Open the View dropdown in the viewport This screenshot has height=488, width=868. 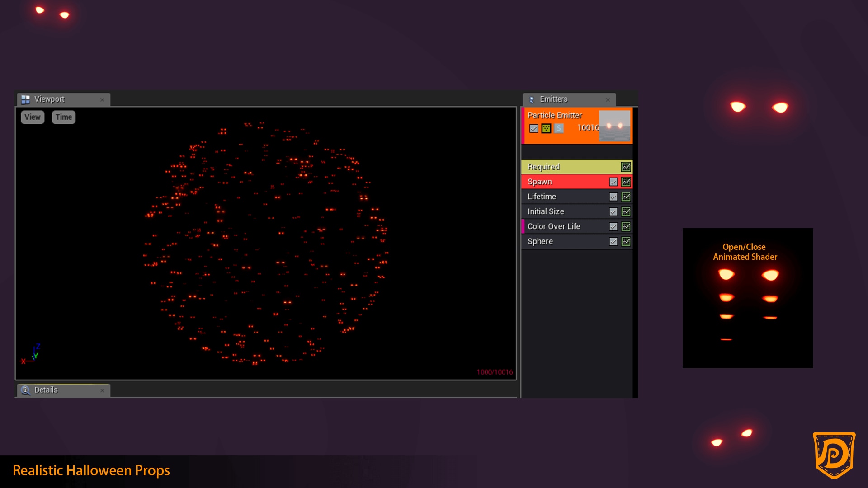(x=33, y=117)
